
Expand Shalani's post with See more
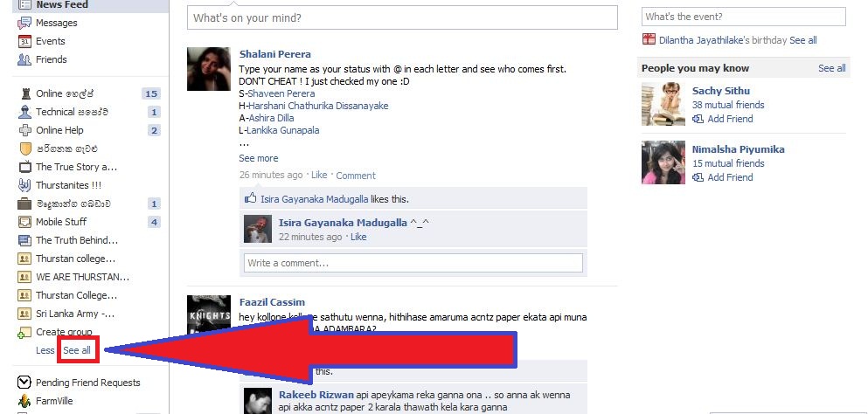tap(259, 158)
